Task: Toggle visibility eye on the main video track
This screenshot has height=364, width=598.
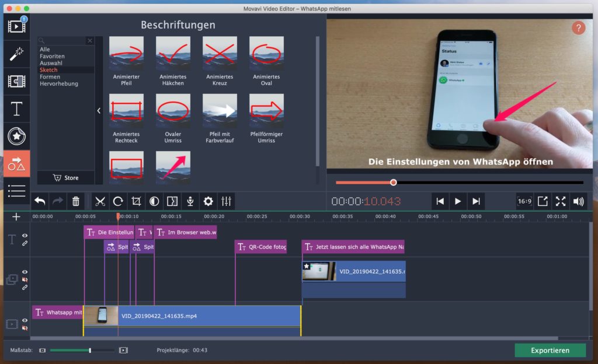Action: coord(25,320)
